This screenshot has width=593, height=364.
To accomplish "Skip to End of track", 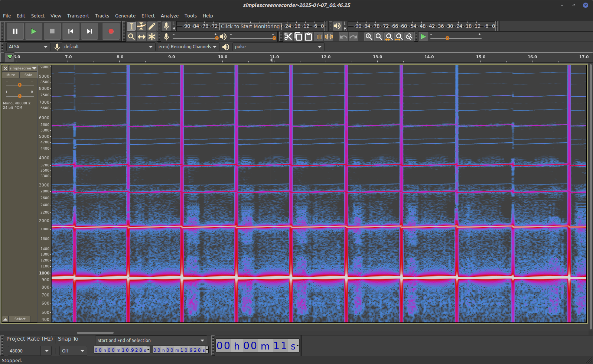I will coord(89,31).
